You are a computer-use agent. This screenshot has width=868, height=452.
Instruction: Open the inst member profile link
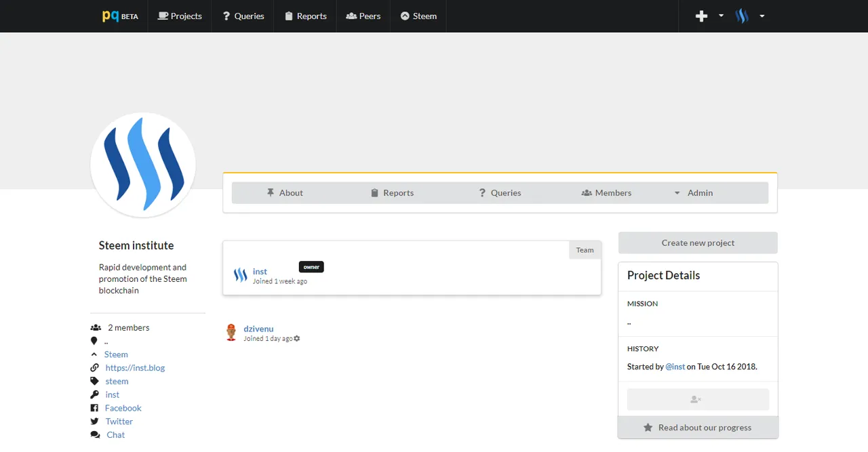[x=260, y=271]
